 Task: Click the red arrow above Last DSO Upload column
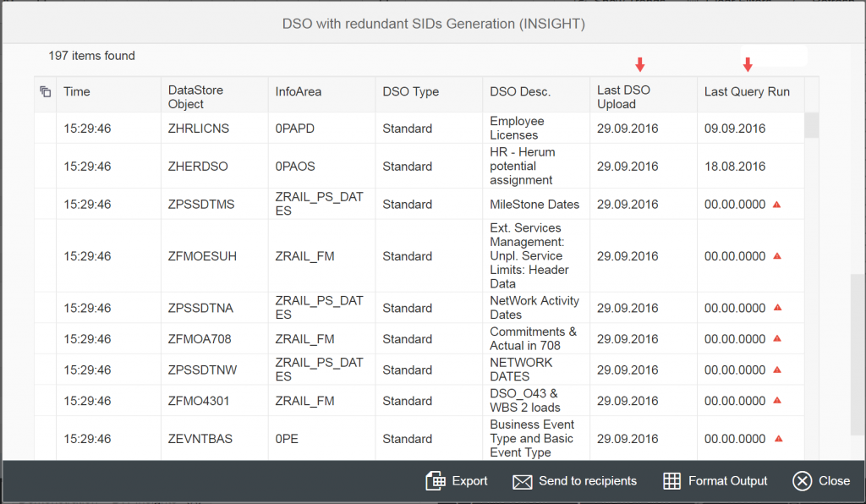coord(640,63)
